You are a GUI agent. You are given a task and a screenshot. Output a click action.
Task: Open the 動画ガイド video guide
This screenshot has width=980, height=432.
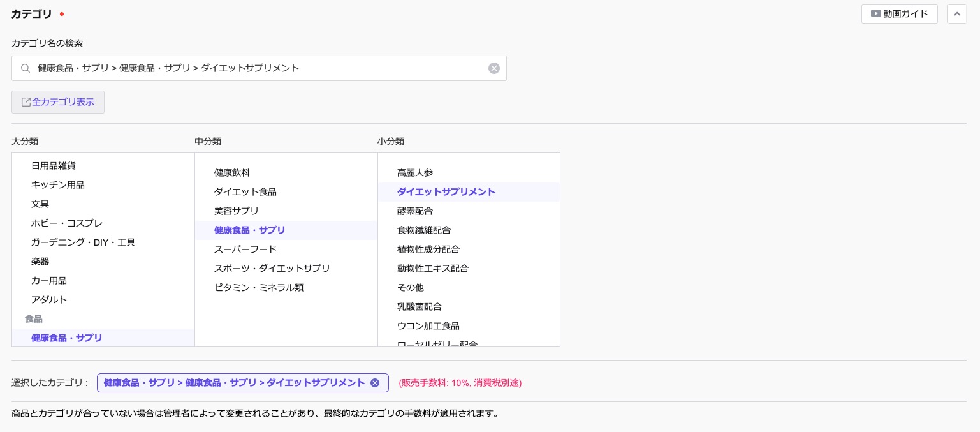point(899,14)
